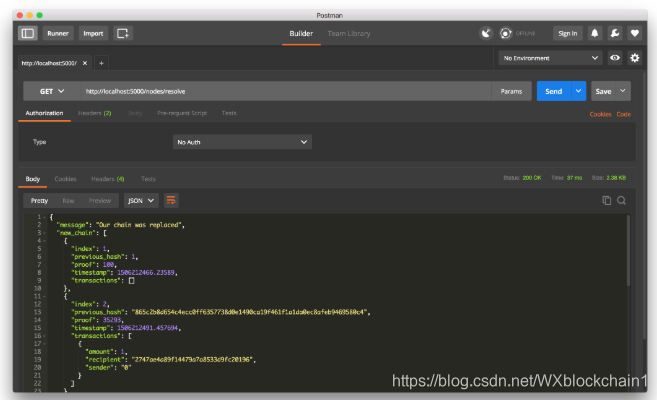Close the localhost:5000 request tab
The width and height of the screenshot is (657, 400).
click(x=85, y=63)
